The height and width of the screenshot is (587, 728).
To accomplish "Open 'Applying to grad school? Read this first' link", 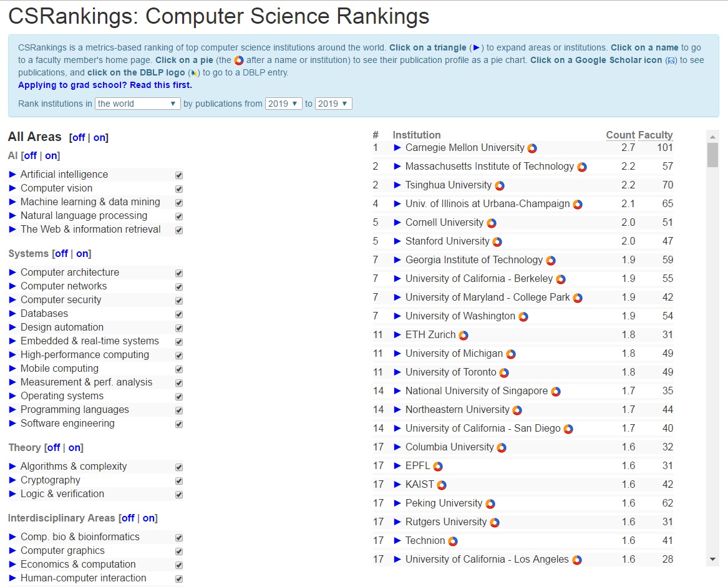I will pos(105,85).
